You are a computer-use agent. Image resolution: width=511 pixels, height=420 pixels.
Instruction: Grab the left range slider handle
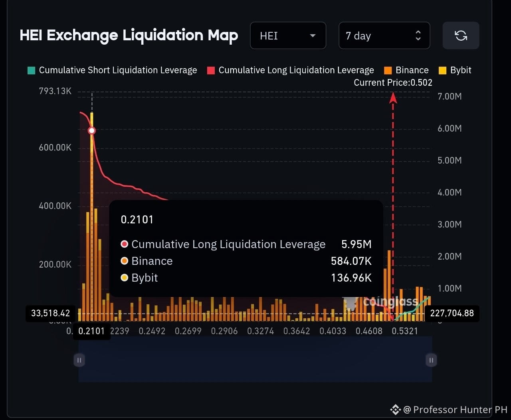coord(79,360)
